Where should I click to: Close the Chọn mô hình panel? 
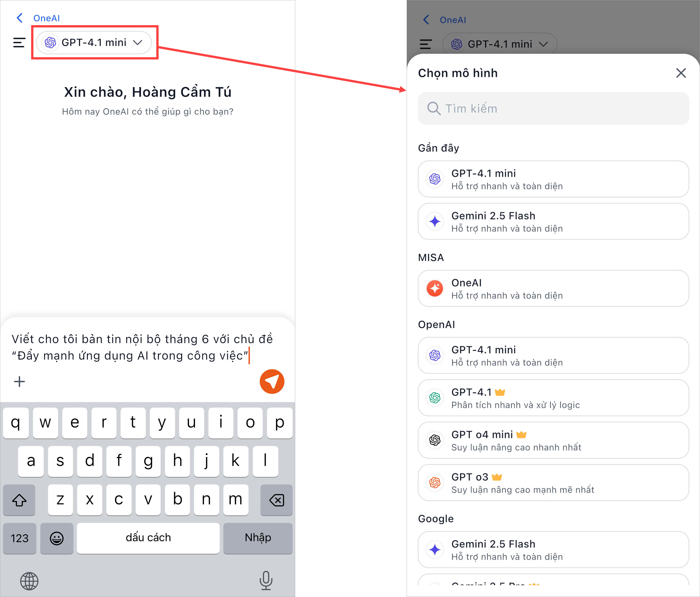click(680, 73)
